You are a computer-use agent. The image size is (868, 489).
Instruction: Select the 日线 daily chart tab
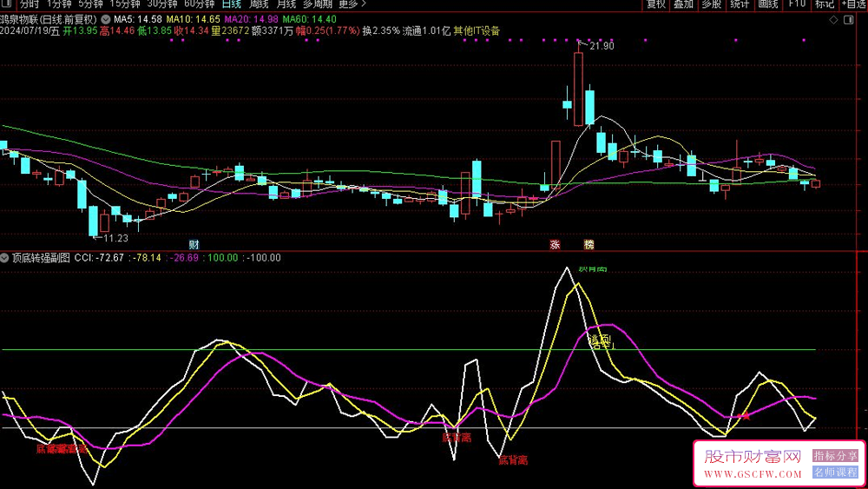[x=232, y=3]
